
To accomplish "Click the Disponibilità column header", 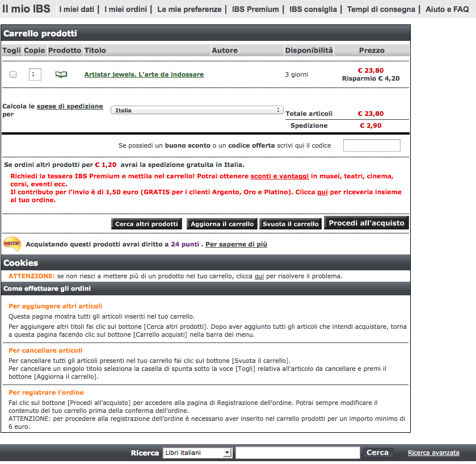I will 309,51.
